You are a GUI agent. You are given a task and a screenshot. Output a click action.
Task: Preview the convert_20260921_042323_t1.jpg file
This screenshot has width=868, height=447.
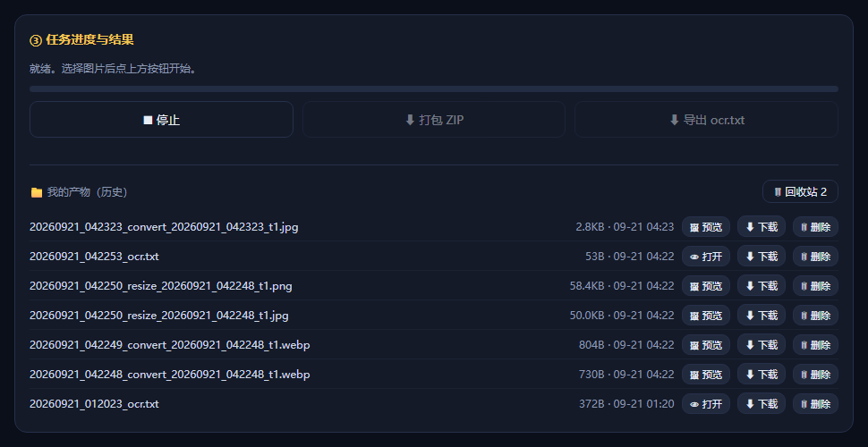tap(706, 227)
